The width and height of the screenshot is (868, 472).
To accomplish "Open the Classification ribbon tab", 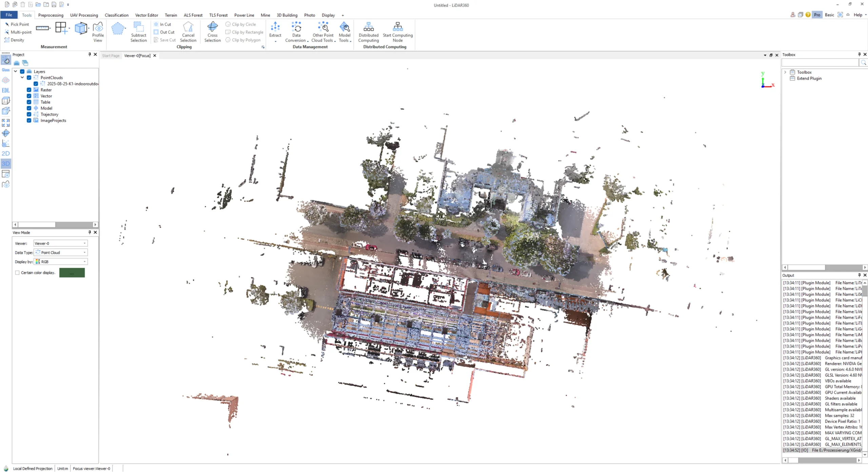I will [116, 15].
